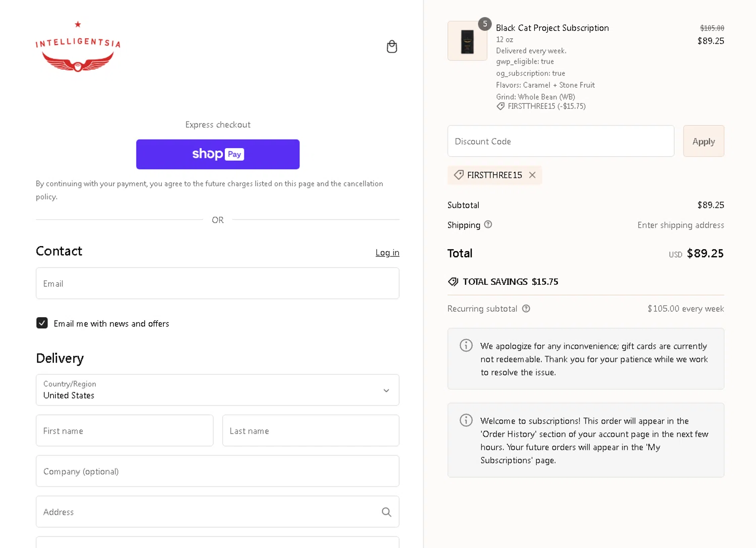Select the First name field
756x548 pixels.
pyautogui.click(x=124, y=431)
